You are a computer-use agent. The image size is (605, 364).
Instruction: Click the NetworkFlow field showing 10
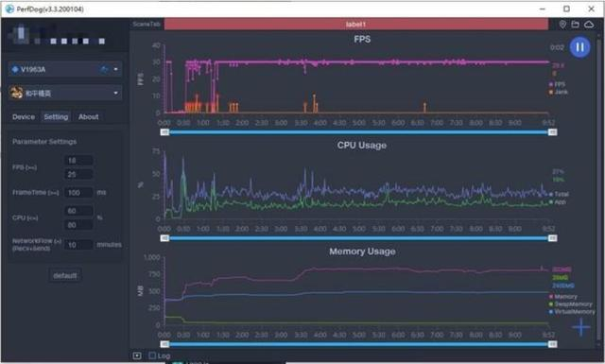[x=78, y=245]
